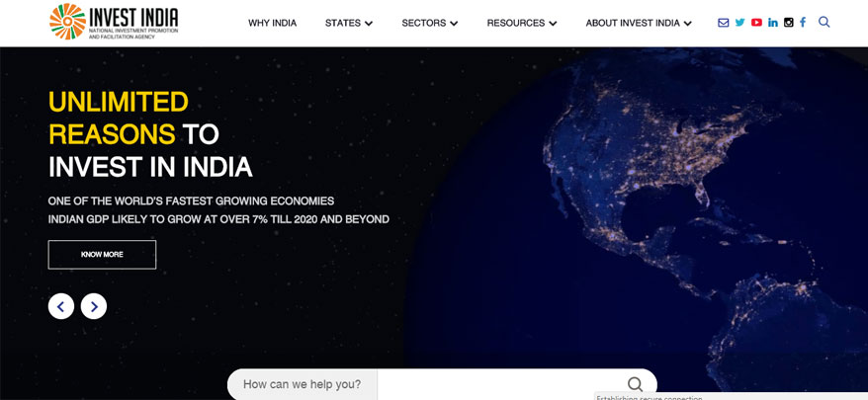Click the Know More button

pos(102,255)
